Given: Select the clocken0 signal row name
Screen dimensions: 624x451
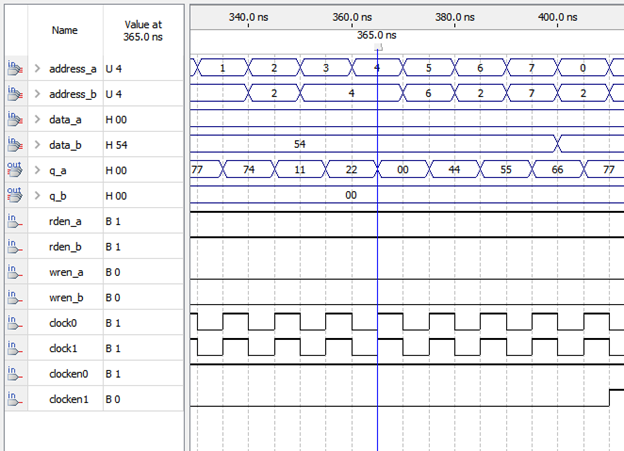Looking at the screenshot, I should click(x=72, y=374).
